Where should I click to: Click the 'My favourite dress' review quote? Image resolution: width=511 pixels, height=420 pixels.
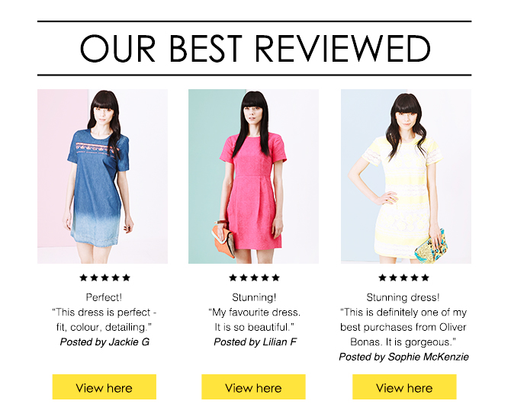tap(254, 319)
